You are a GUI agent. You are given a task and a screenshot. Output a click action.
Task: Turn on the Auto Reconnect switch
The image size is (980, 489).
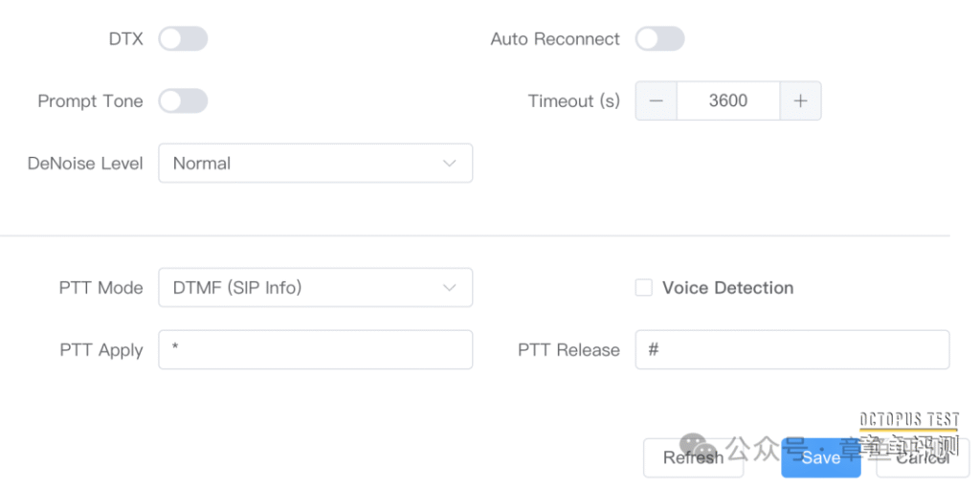tap(660, 39)
